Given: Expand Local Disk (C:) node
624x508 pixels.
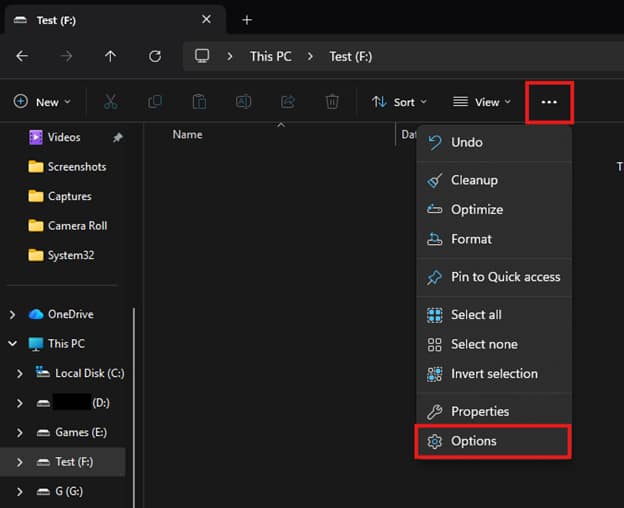Looking at the screenshot, I should 20,373.
